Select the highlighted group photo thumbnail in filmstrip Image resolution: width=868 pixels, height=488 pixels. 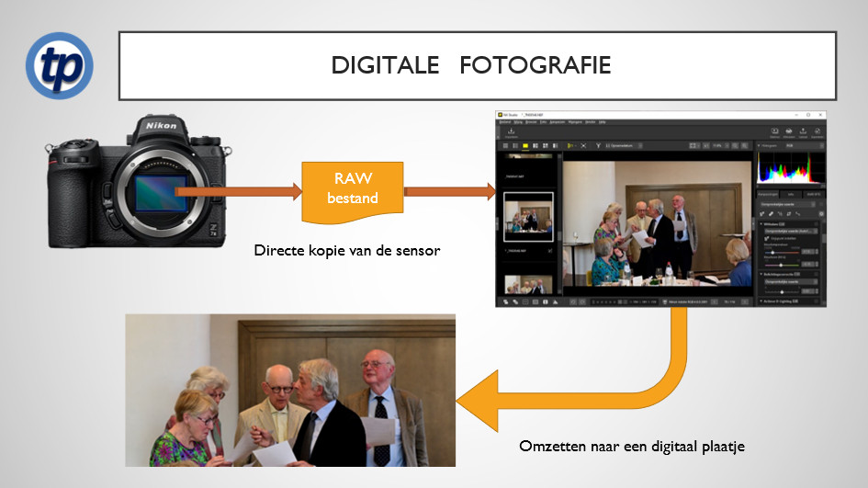click(528, 218)
